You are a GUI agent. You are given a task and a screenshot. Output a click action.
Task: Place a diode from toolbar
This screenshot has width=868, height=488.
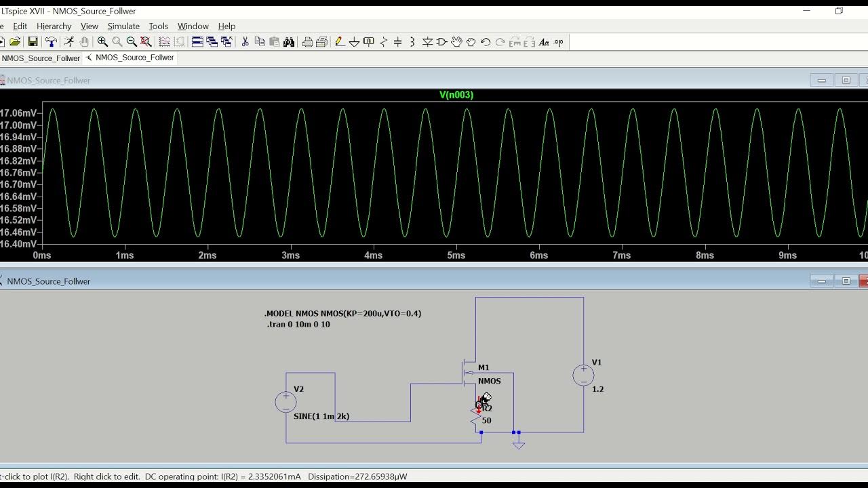[427, 42]
